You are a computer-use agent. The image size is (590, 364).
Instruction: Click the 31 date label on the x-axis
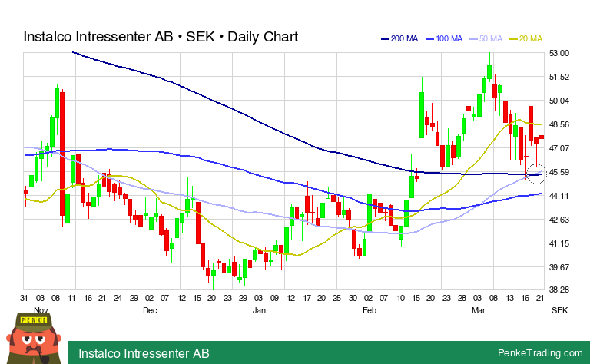pos(24,298)
